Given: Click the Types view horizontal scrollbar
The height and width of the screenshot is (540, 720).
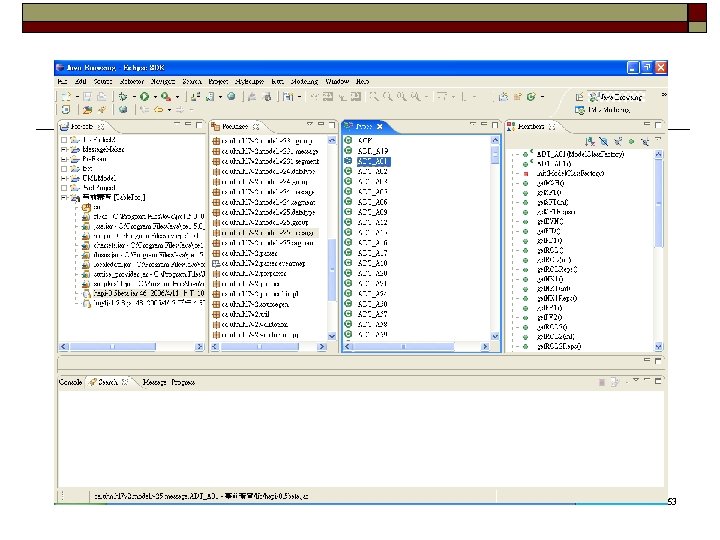Looking at the screenshot, I should pyautogui.click(x=404, y=347).
